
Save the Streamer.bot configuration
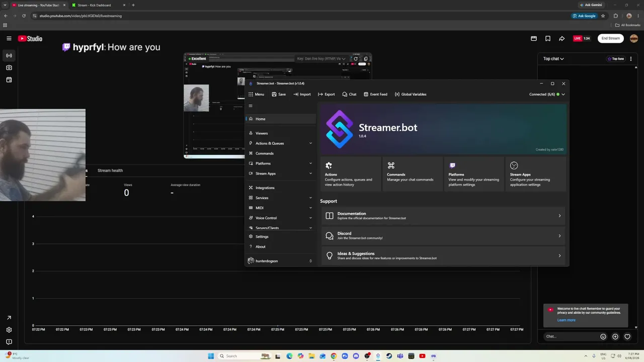[x=279, y=94]
